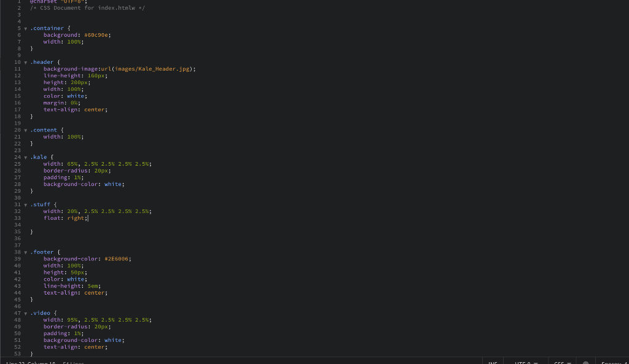Click the 54 Lines count display
The height and width of the screenshot is (364, 629).
[x=72, y=363]
